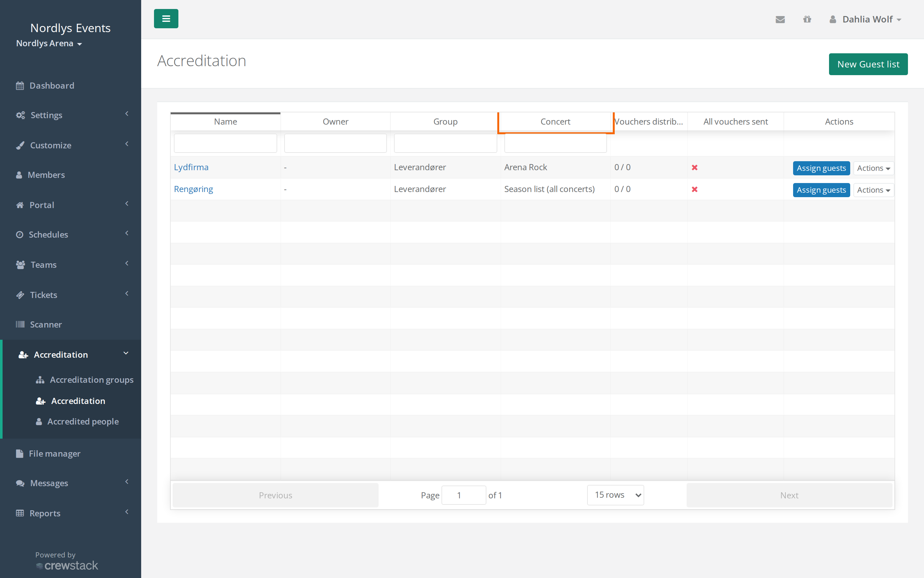The height and width of the screenshot is (578, 924).
Task: Open the Dahlia Wolf user menu
Action: click(865, 19)
